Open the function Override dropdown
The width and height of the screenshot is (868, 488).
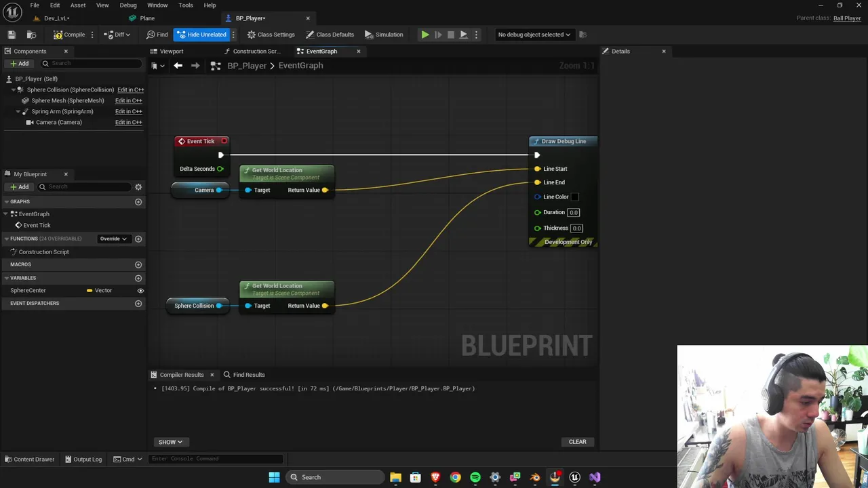point(113,239)
